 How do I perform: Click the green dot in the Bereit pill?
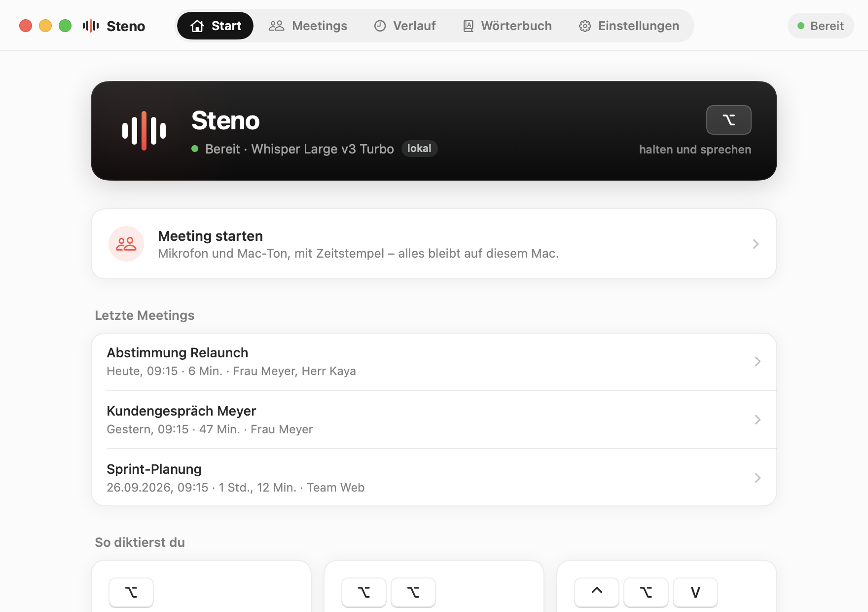click(801, 26)
